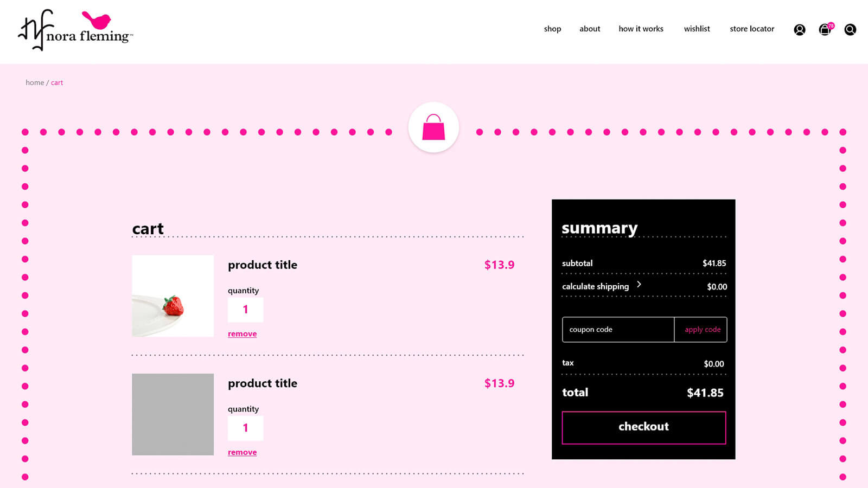Image resolution: width=868 pixels, height=488 pixels.
Task: Remove the first product from cart
Action: tap(242, 334)
